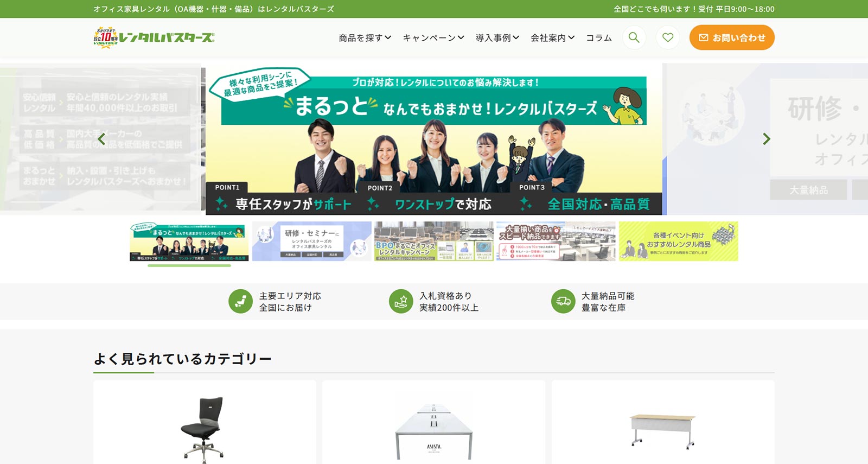Image resolution: width=868 pixels, height=464 pixels.
Task: Click the 大量納品可能 truck icon
Action: click(563, 301)
